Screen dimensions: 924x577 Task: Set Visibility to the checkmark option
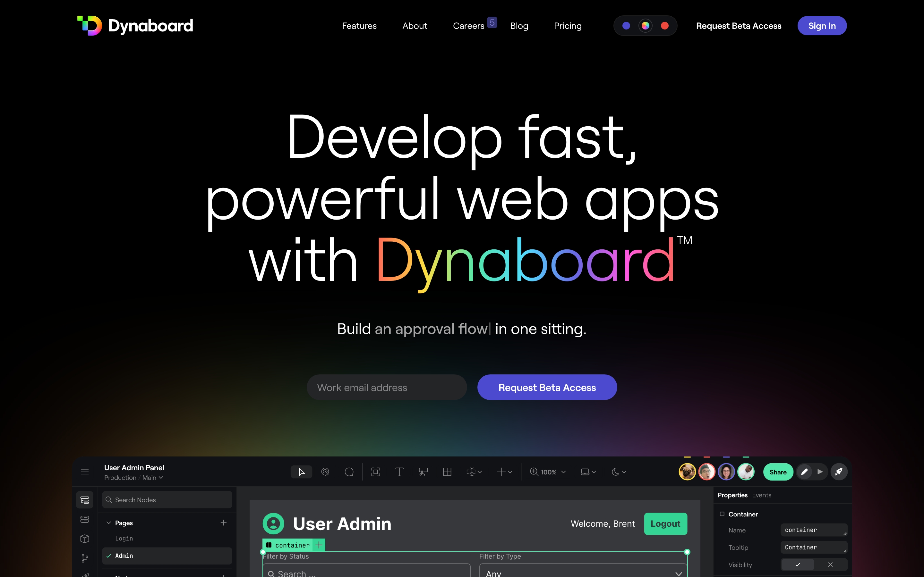pos(798,564)
